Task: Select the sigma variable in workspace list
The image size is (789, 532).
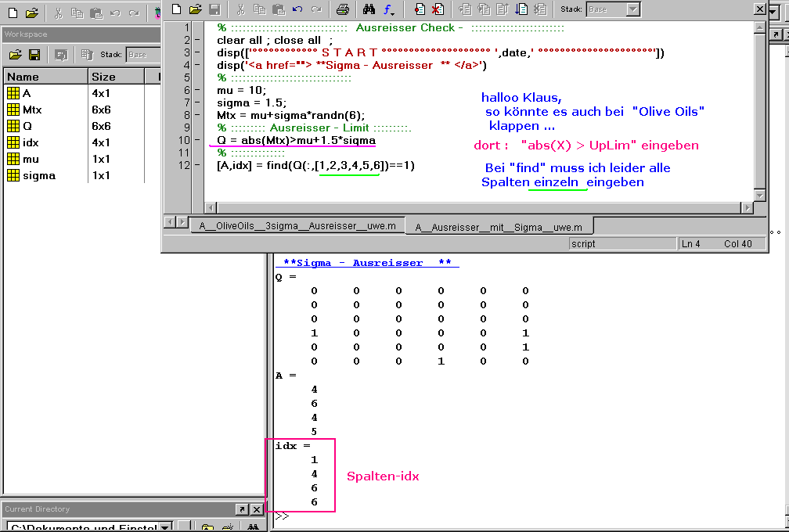Action: point(38,175)
